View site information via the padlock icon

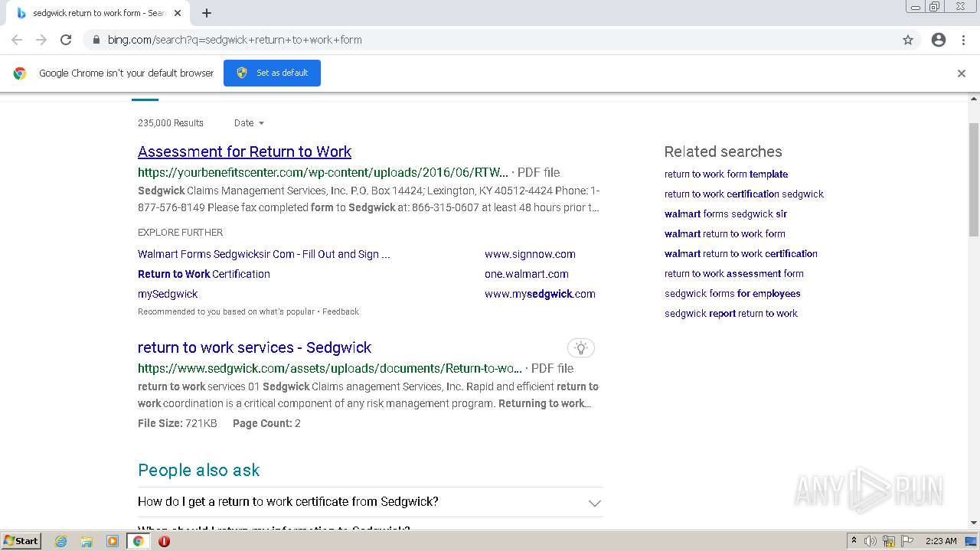tap(96, 40)
